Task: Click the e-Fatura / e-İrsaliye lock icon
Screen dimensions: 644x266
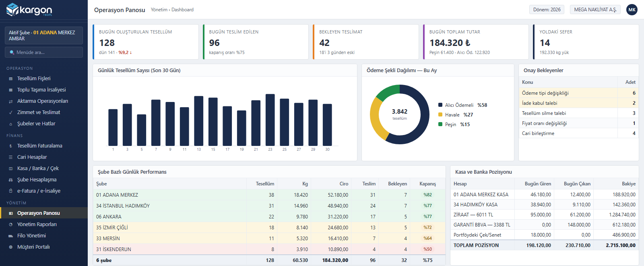Action: pos(11,191)
